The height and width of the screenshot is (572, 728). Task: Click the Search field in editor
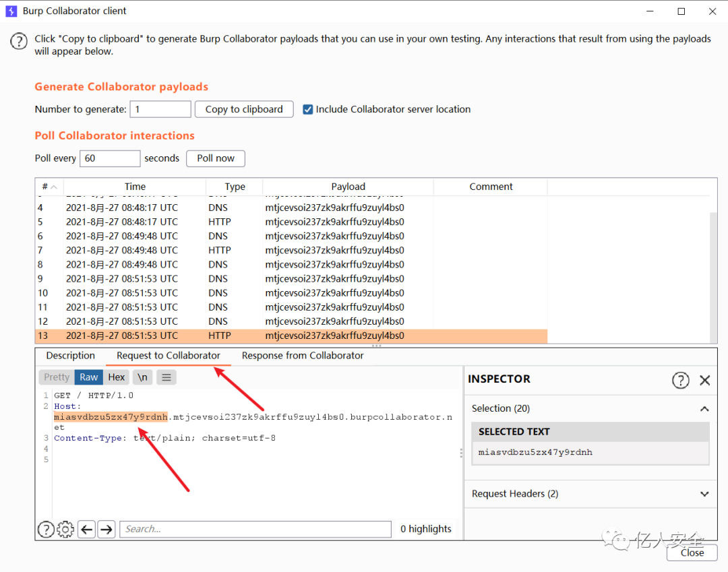(255, 530)
